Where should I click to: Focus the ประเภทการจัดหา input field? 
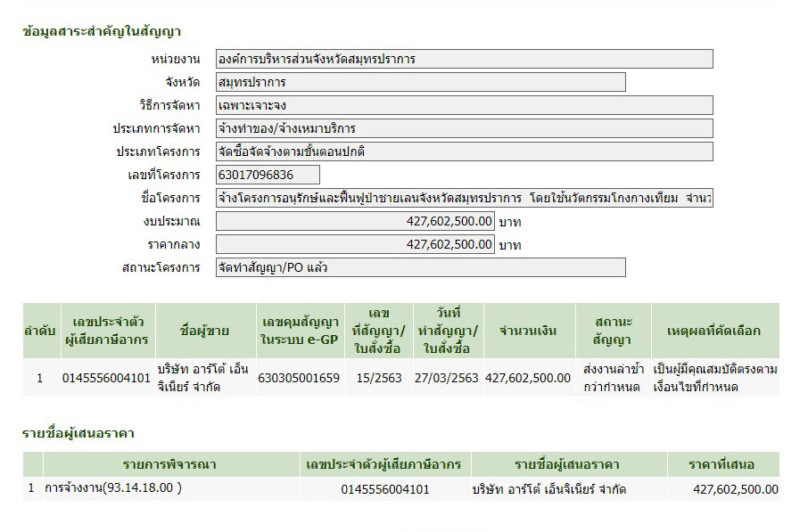(464, 129)
